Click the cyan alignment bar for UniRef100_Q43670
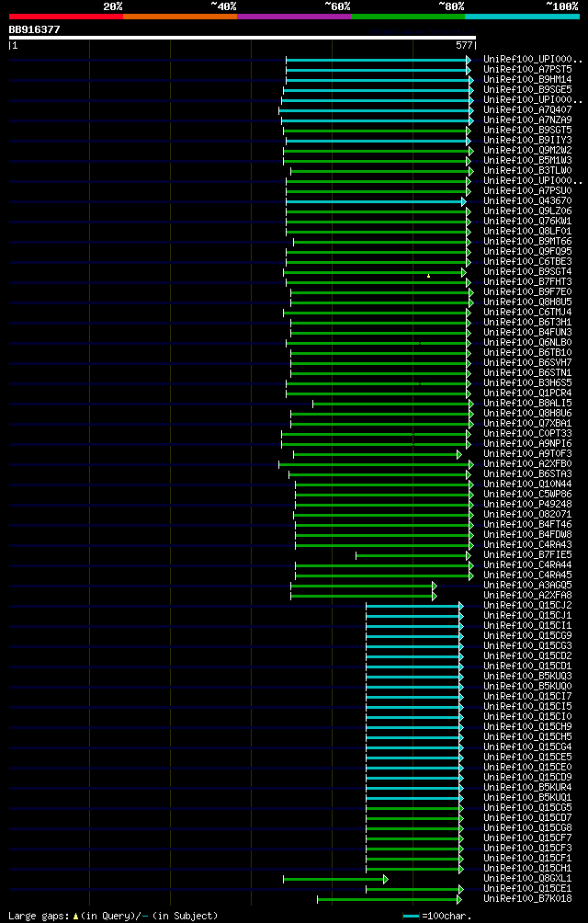The image size is (588, 923). pos(375,201)
